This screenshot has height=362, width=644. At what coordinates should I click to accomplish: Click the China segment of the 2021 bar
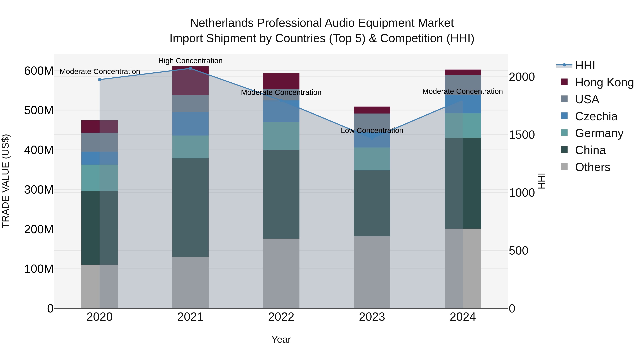[x=190, y=207]
